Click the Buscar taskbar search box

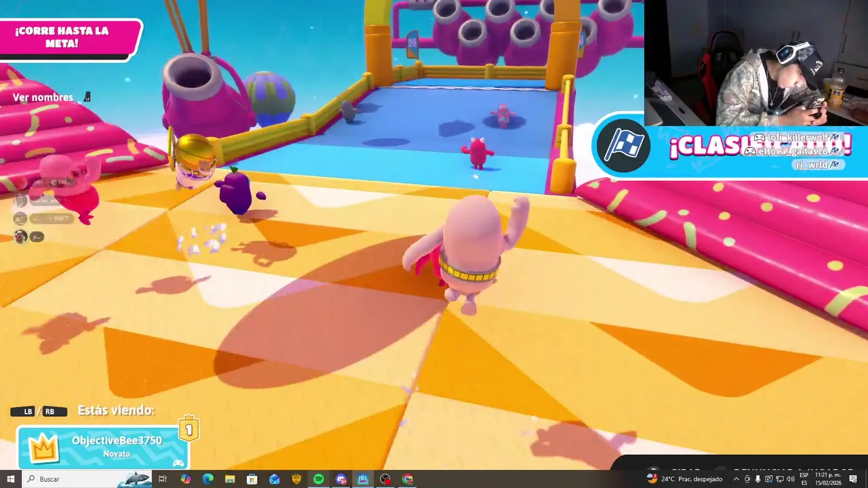[x=86, y=479]
